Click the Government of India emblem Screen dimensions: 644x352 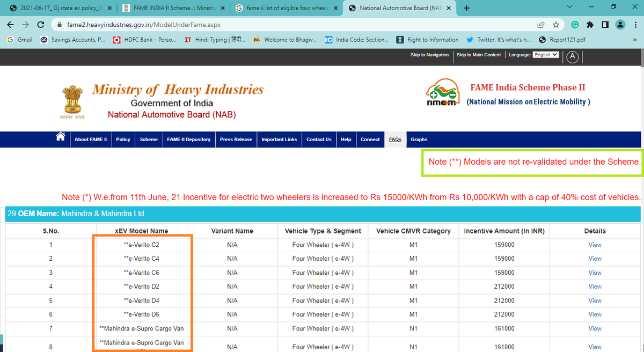pyautogui.click(x=72, y=101)
